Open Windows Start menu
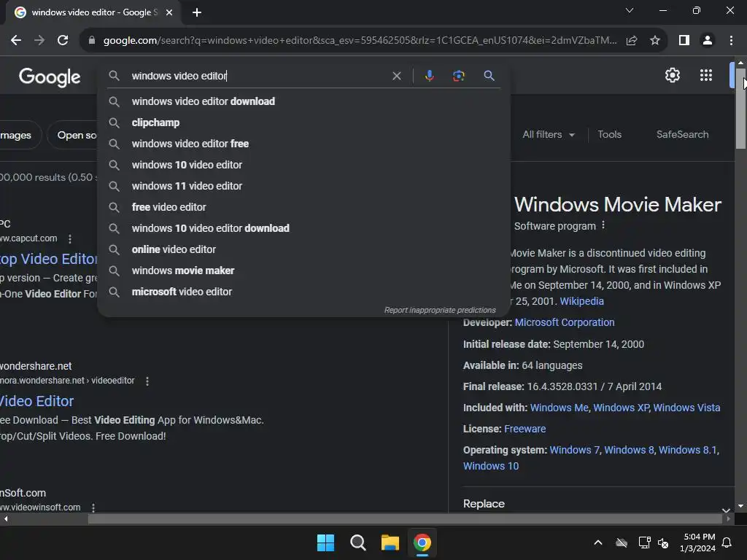 pos(326,542)
